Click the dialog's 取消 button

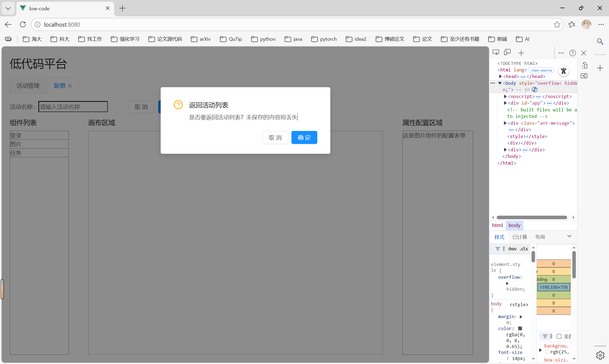(275, 137)
